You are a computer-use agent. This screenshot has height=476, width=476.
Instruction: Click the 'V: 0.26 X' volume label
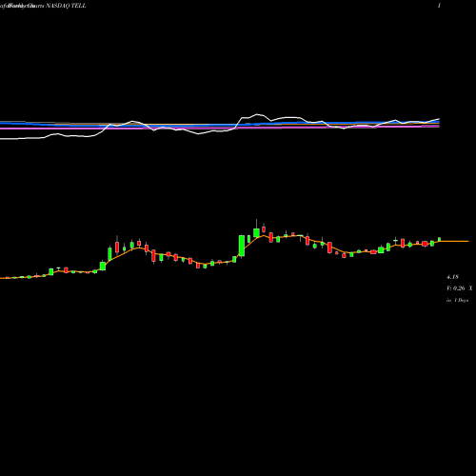click(x=460, y=288)
